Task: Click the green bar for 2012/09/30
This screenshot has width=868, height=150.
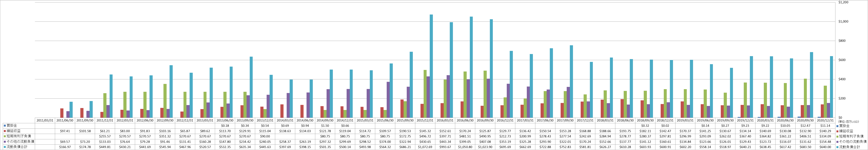Action: coord(165,101)
